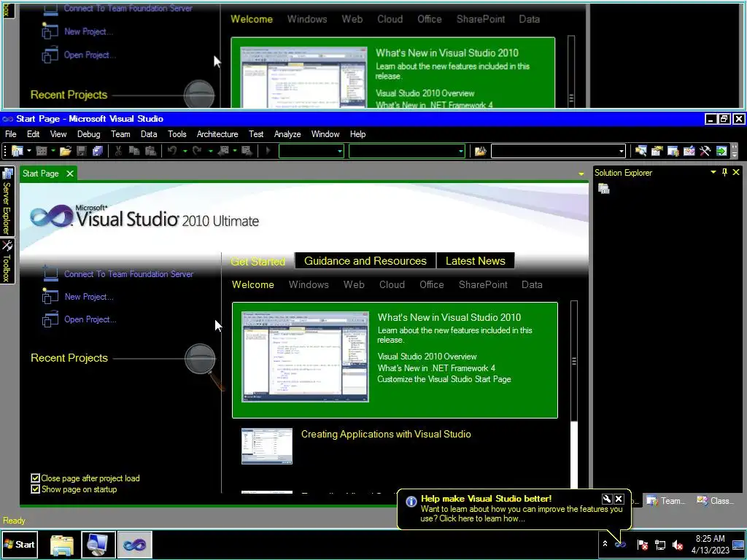Click the Start Page green arrow icon
The width and height of the screenshot is (747, 560).
pyautogui.click(x=721, y=151)
